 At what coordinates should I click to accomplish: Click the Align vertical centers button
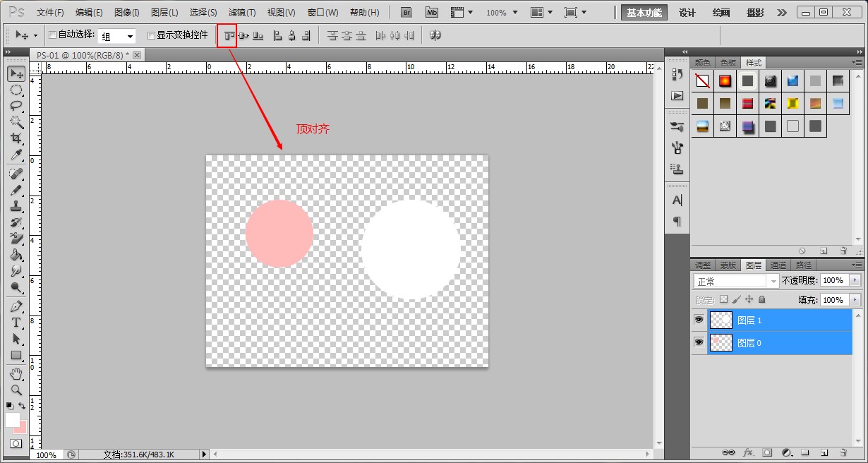[243, 35]
